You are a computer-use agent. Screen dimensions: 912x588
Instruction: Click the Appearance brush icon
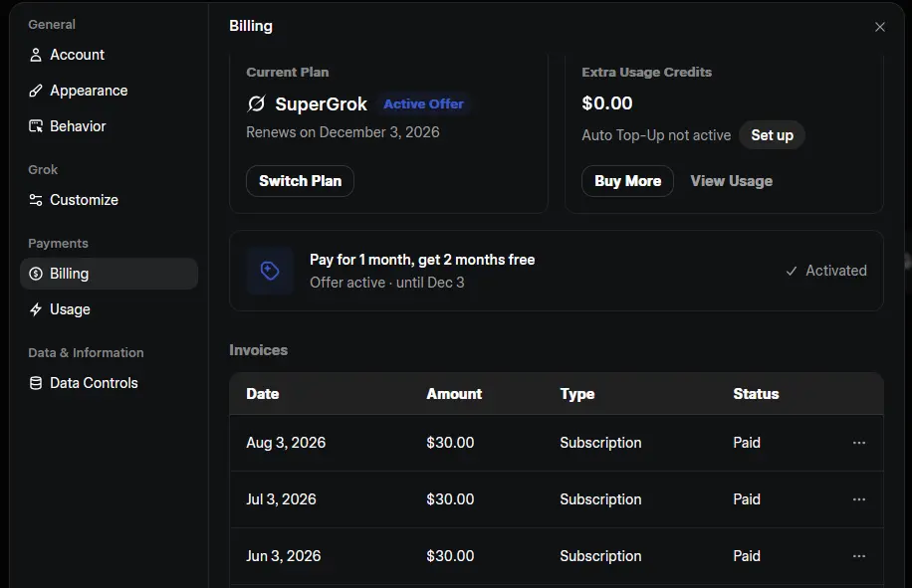(x=36, y=91)
